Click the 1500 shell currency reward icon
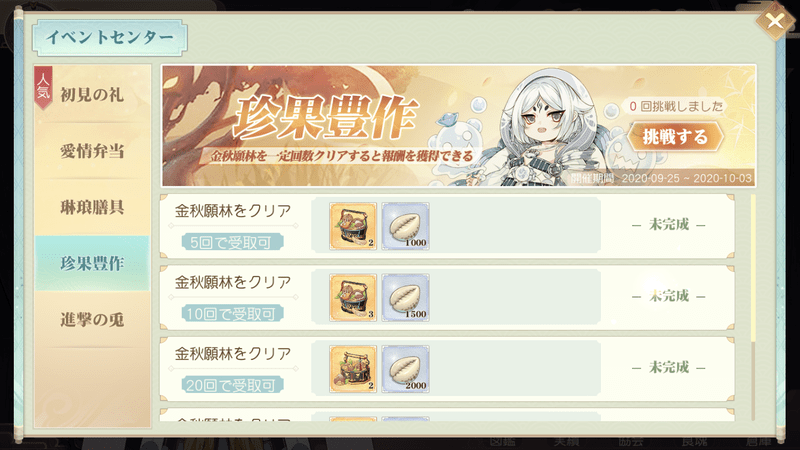The width and height of the screenshot is (800, 450). 406,297
